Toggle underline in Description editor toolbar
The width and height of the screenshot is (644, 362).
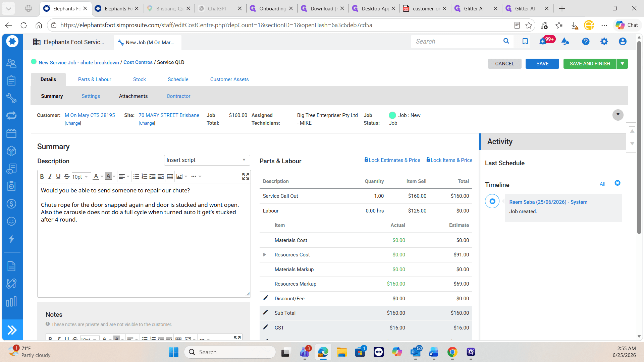58,177
